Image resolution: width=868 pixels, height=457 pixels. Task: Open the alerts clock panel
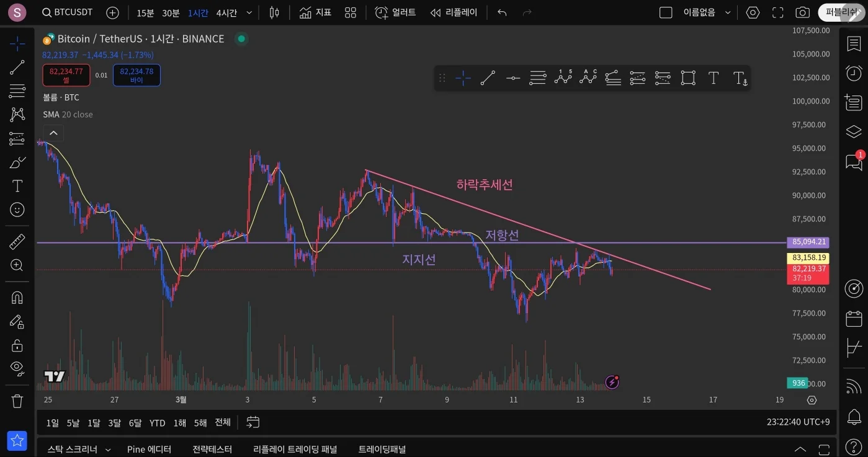tap(854, 73)
